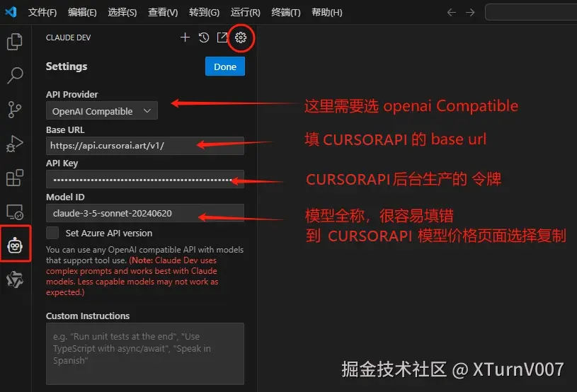The image size is (577, 392).
Task: Start a new Claude Dev task with plus icon
Action: (x=185, y=37)
